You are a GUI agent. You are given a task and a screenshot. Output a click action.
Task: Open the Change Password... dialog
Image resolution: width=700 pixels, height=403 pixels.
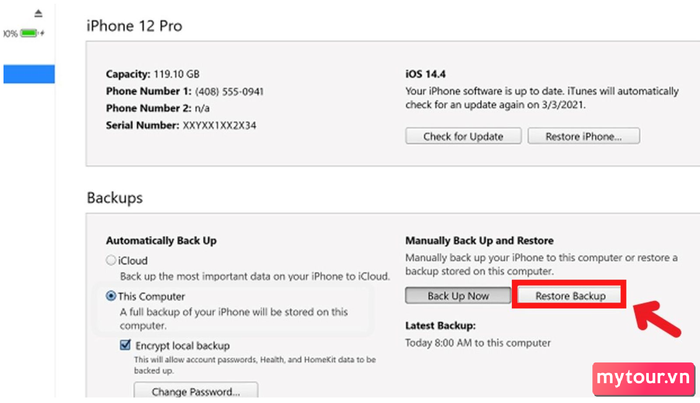tap(196, 391)
